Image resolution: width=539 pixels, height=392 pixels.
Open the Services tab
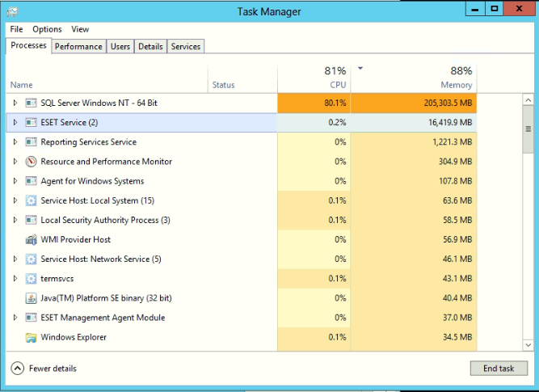click(x=185, y=47)
